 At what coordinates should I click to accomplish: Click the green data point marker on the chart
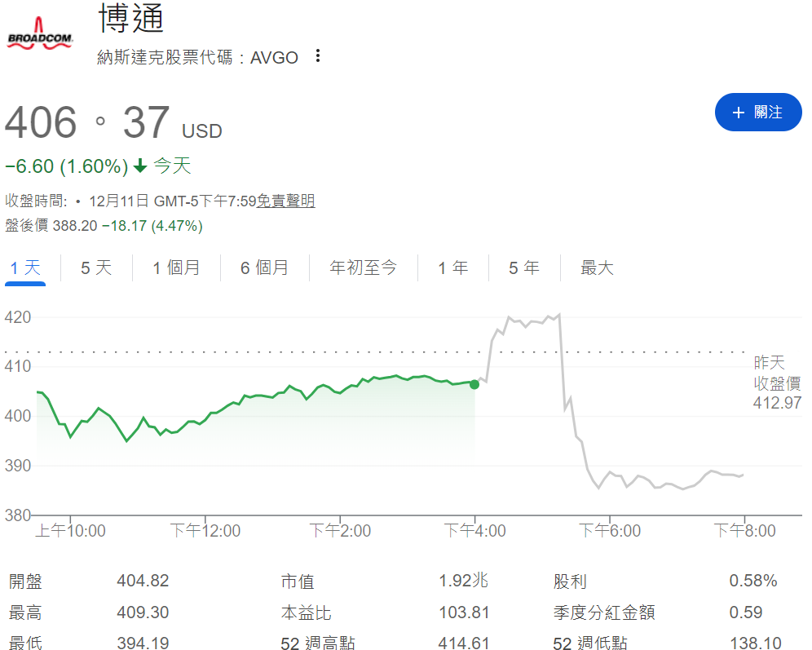coord(474,384)
